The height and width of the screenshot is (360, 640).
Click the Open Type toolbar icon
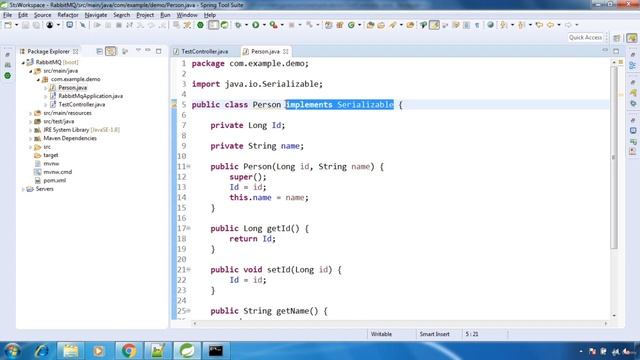coord(370,25)
